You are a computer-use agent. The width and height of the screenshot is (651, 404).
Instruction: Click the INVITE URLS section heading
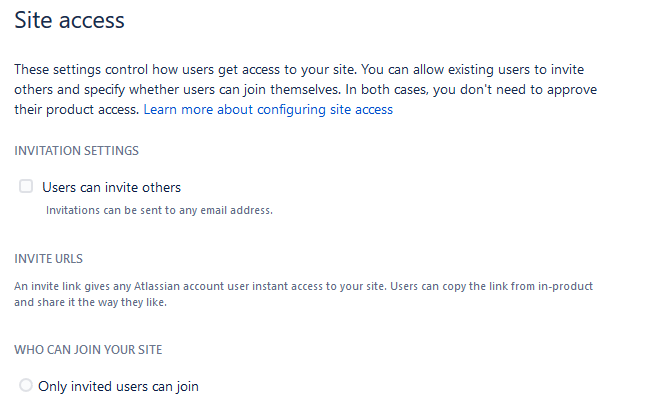tap(49, 259)
